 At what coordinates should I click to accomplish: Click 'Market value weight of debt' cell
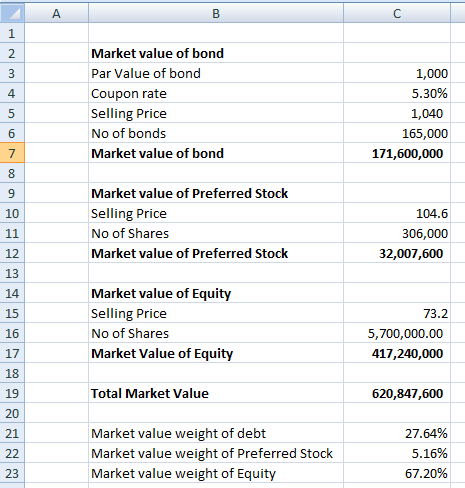click(x=216, y=433)
